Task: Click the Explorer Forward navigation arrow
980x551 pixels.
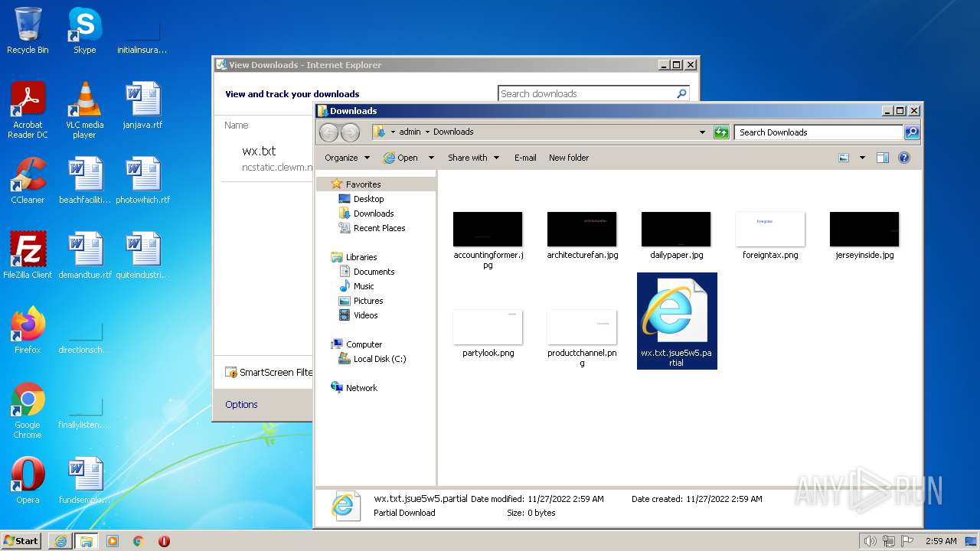Action: pyautogui.click(x=350, y=132)
